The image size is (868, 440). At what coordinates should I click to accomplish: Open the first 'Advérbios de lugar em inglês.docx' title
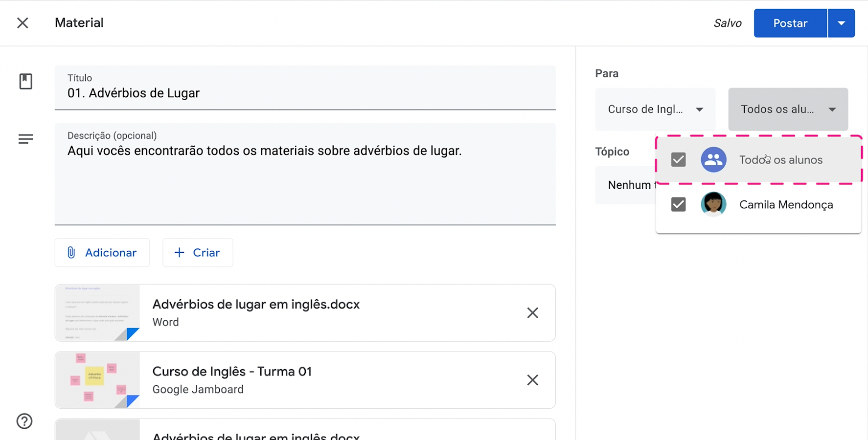256,305
